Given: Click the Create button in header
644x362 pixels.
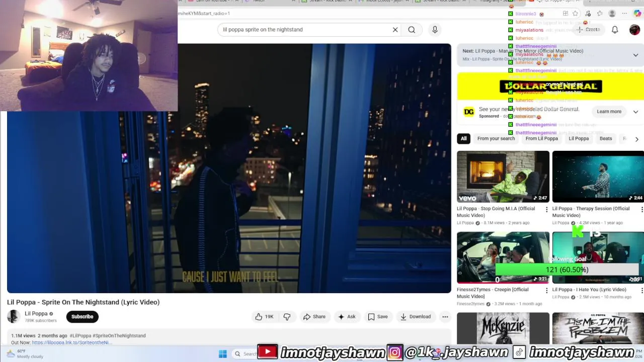Looking at the screenshot, I should [x=589, y=30].
